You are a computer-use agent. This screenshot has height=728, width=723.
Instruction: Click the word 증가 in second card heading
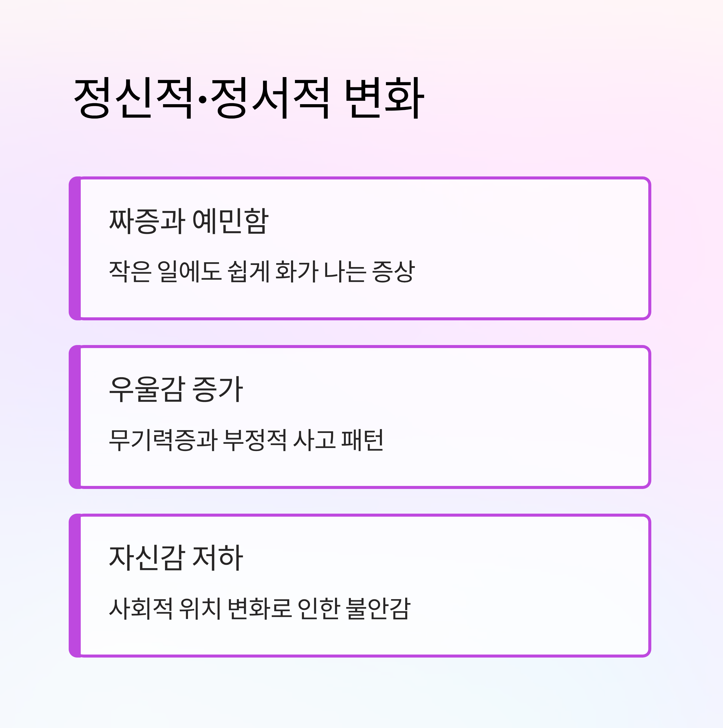(218, 389)
